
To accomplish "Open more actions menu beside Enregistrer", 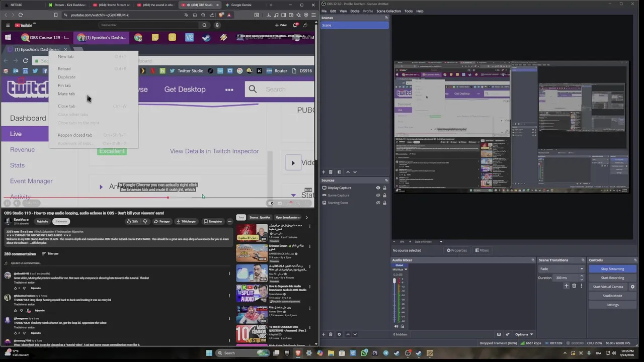I will pyautogui.click(x=229, y=221).
